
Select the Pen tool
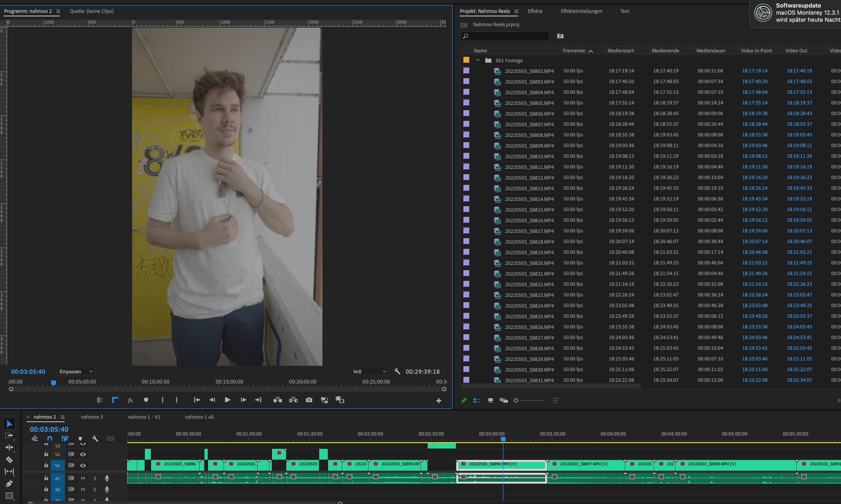pyautogui.click(x=9, y=484)
